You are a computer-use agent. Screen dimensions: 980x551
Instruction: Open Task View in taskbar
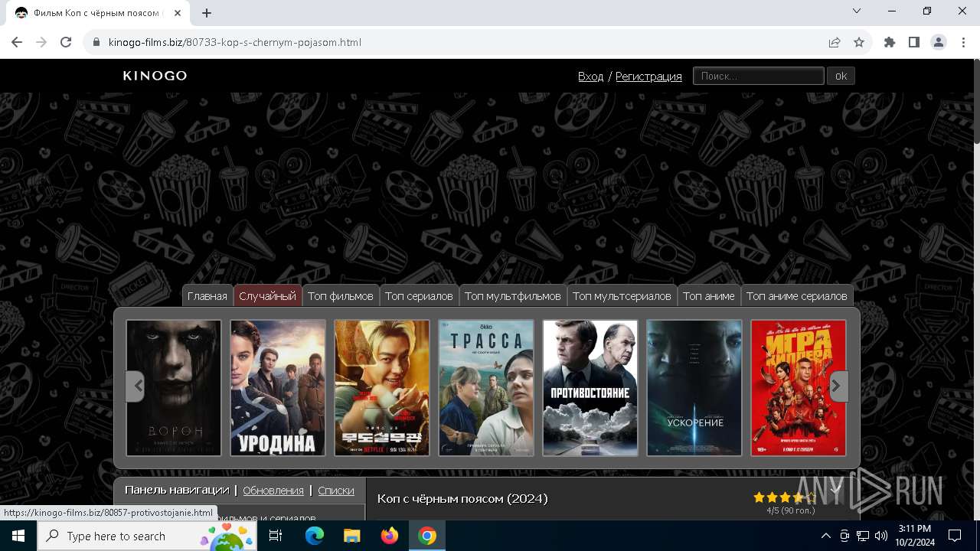click(276, 536)
